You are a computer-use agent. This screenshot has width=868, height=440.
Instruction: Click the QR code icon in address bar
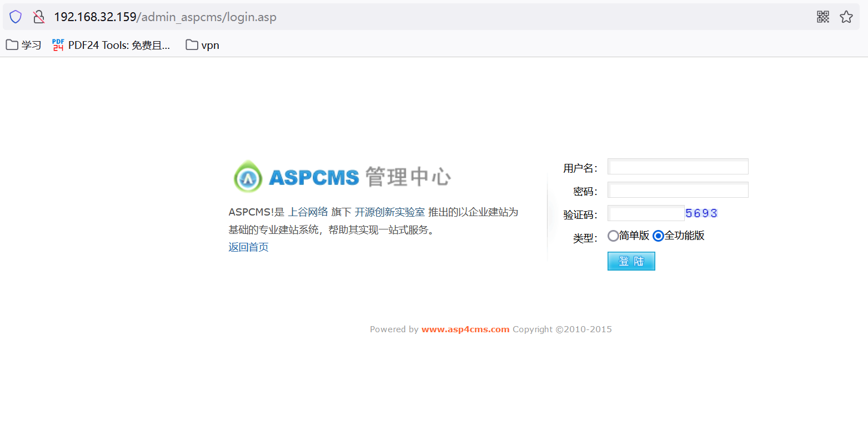click(x=823, y=17)
